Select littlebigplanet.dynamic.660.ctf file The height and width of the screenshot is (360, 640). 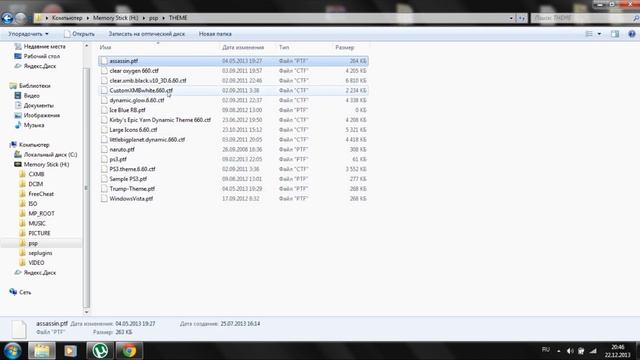tap(233, 139)
